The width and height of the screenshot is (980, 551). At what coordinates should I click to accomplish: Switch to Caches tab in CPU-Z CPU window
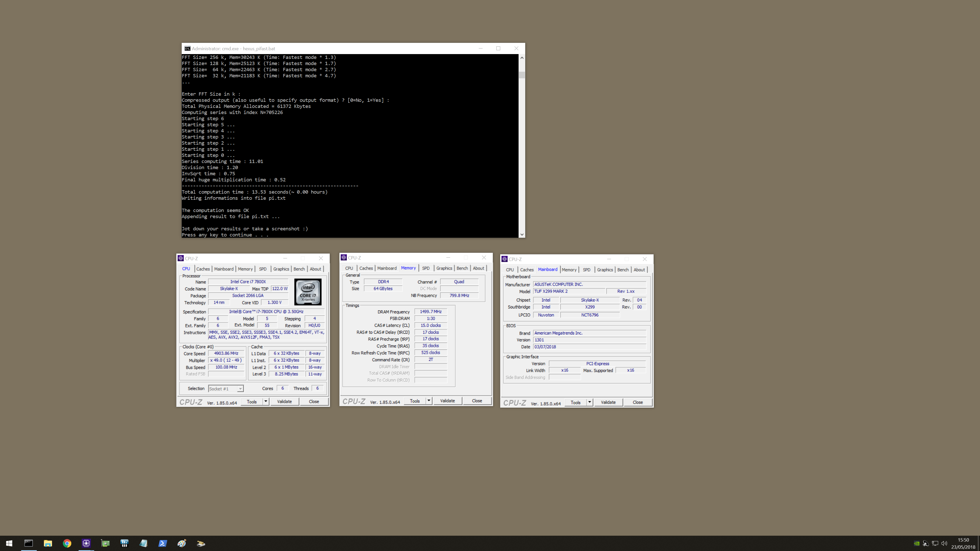pos(203,269)
